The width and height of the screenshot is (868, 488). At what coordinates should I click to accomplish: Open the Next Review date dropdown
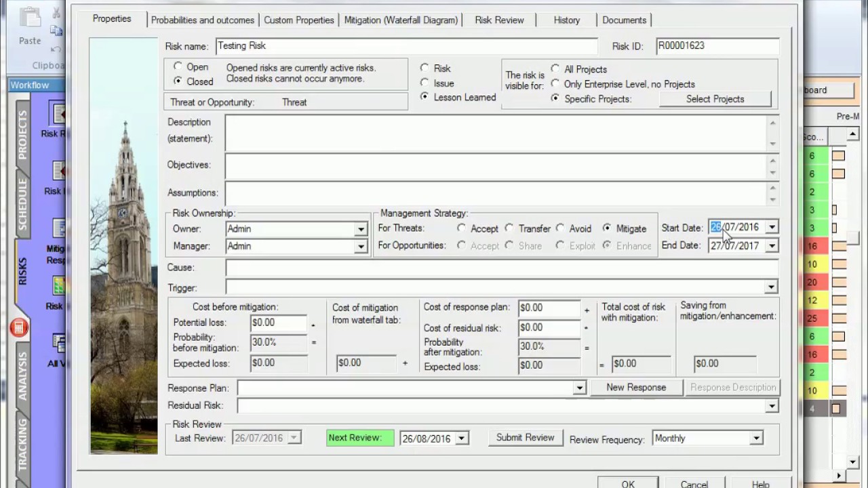click(x=461, y=439)
